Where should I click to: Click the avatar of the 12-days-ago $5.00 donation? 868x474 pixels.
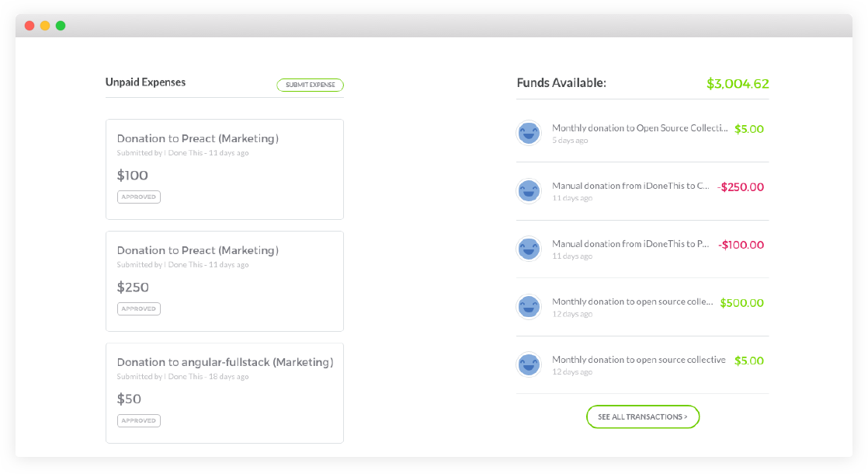pyautogui.click(x=529, y=364)
